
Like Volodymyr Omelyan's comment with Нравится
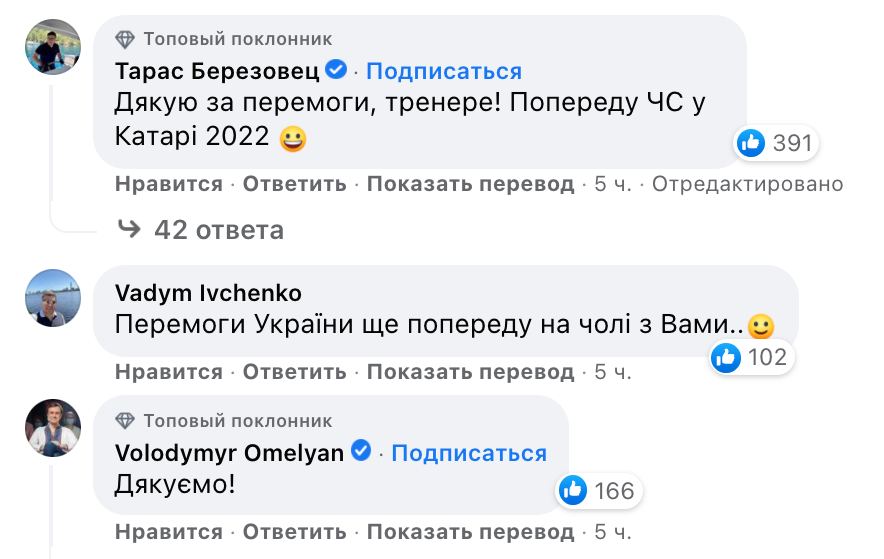(169, 530)
